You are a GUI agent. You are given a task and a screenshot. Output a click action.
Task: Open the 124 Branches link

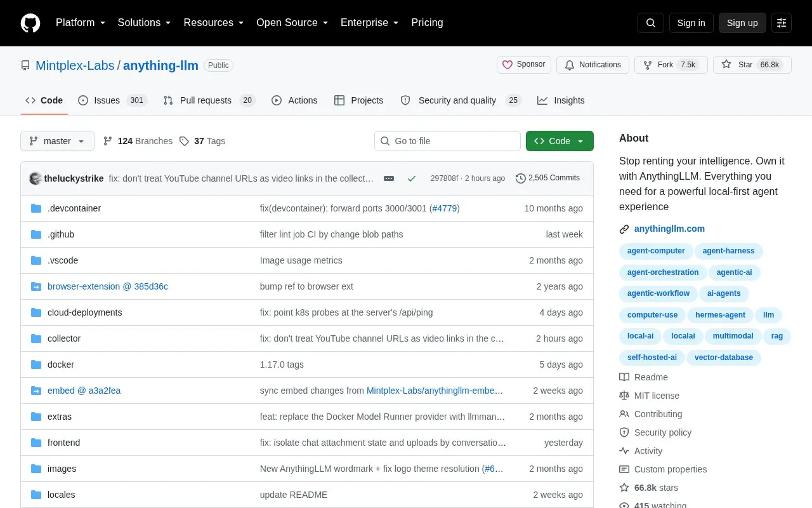tap(138, 141)
